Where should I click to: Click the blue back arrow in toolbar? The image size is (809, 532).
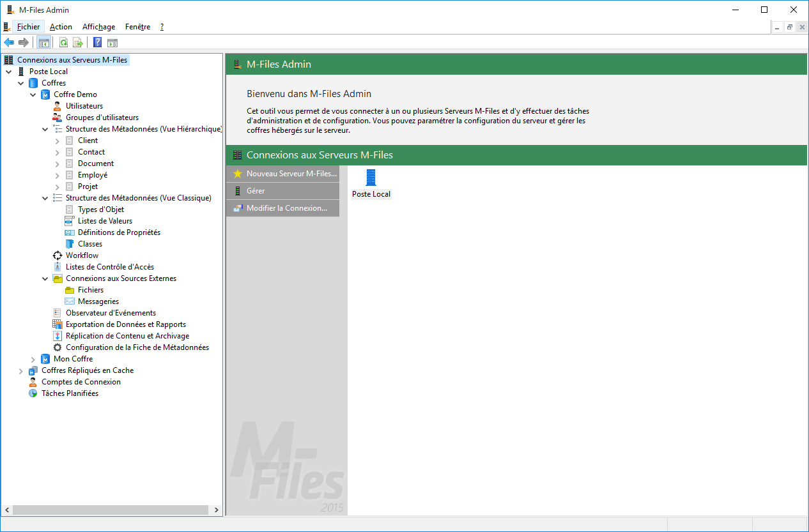click(x=9, y=43)
